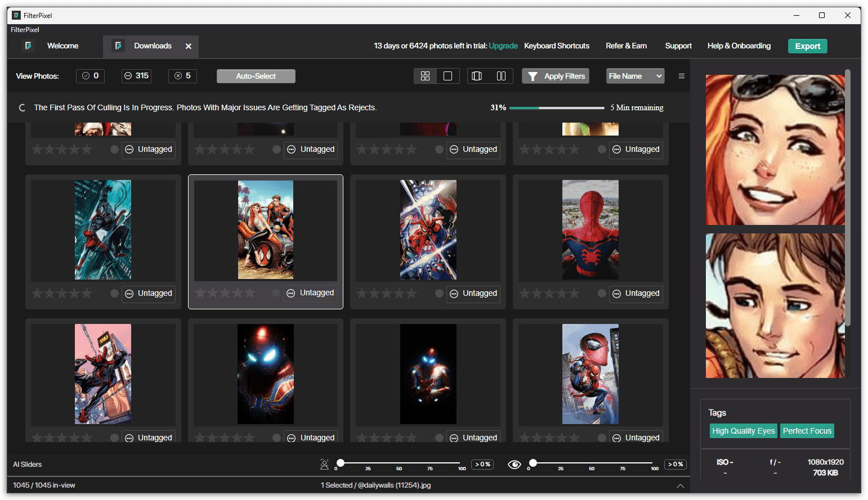Open Untagged dropdown of pink billboard Spider-Man photo
This screenshot has height=500, width=868.
(149, 437)
